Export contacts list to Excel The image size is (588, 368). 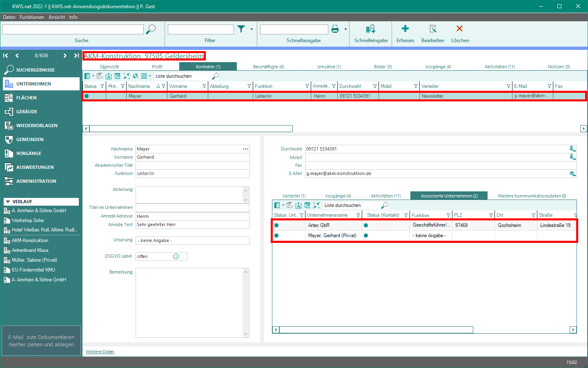[x=109, y=76]
